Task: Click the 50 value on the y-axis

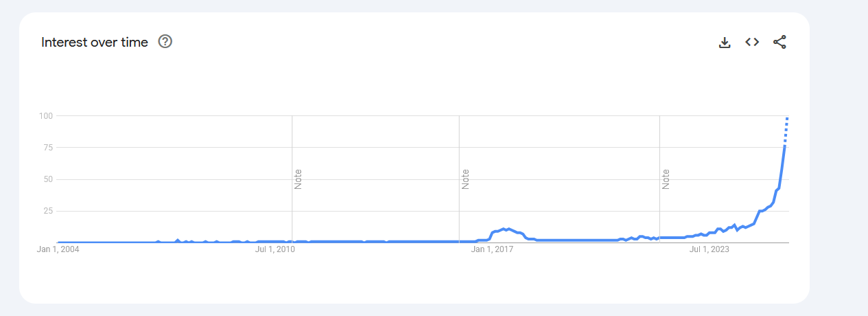Action: click(48, 179)
